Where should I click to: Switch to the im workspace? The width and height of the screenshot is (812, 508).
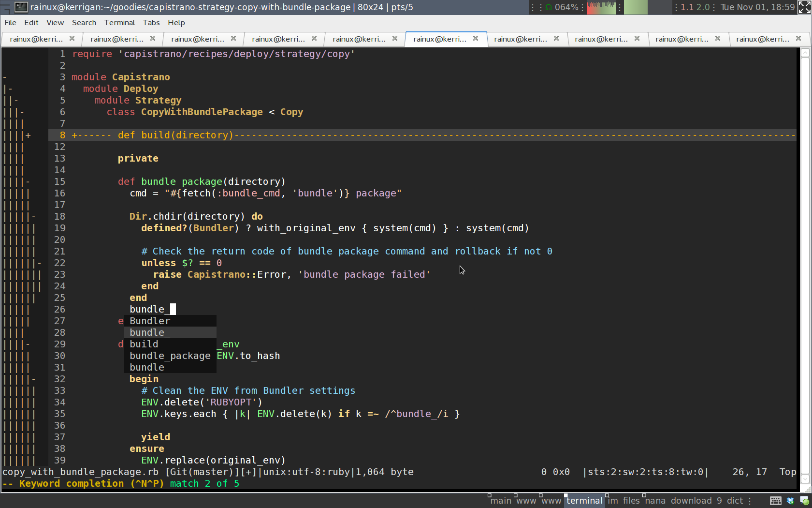coord(613,501)
